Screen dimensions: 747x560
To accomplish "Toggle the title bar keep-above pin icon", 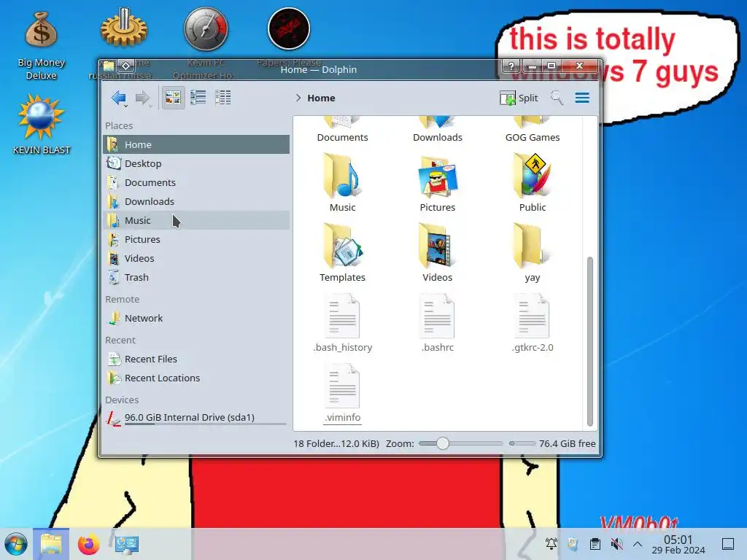I will pos(125,66).
